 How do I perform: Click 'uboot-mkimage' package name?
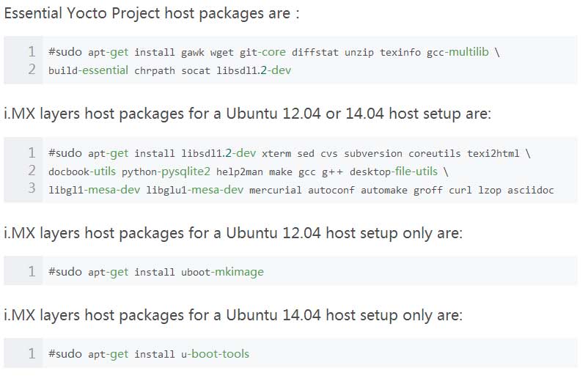coord(222,272)
